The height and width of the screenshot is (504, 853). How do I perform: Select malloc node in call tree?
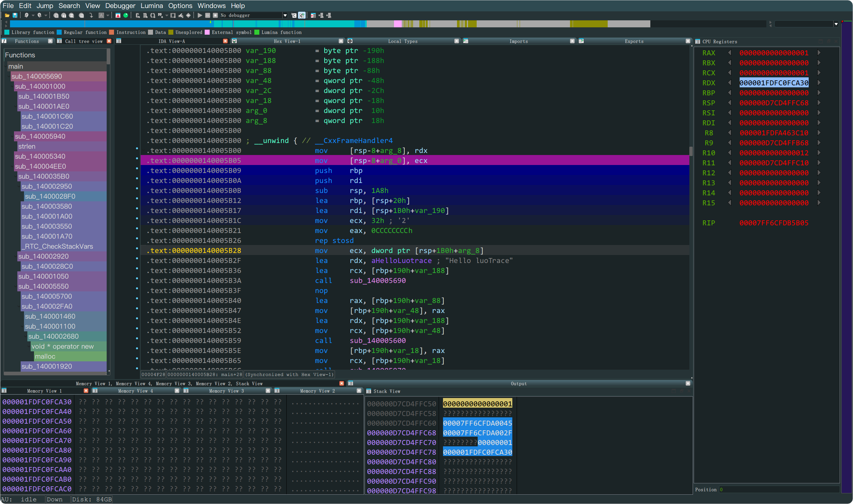click(x=45, y=356)
